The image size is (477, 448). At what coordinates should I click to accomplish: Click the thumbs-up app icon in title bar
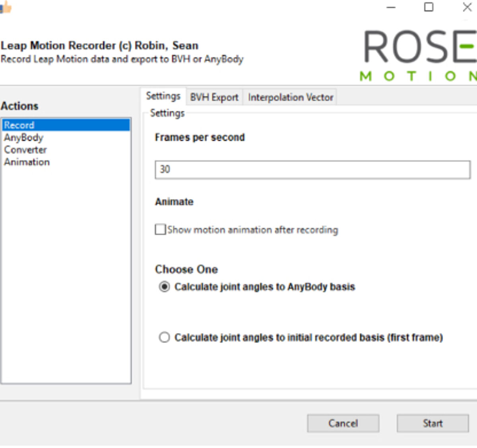pyautogui.click(x=6, y=7)
